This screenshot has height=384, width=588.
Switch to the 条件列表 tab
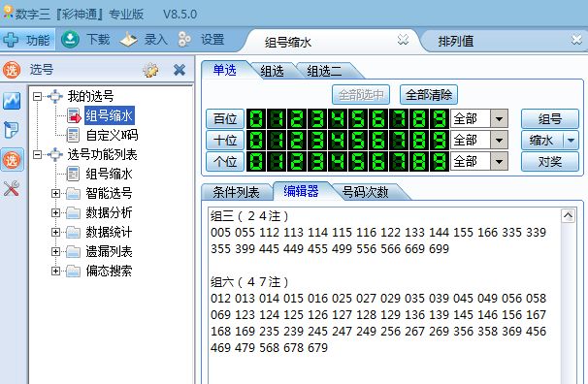click(x=236, y=192)
